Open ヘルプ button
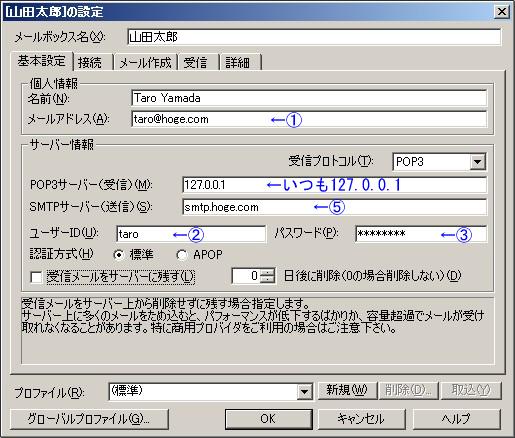The image size is (515, 438). (457, 419)
